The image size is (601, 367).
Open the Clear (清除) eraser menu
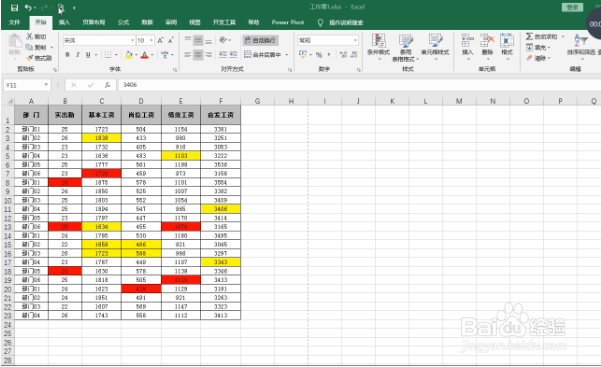pyautogui.click(x=538, y=58)
